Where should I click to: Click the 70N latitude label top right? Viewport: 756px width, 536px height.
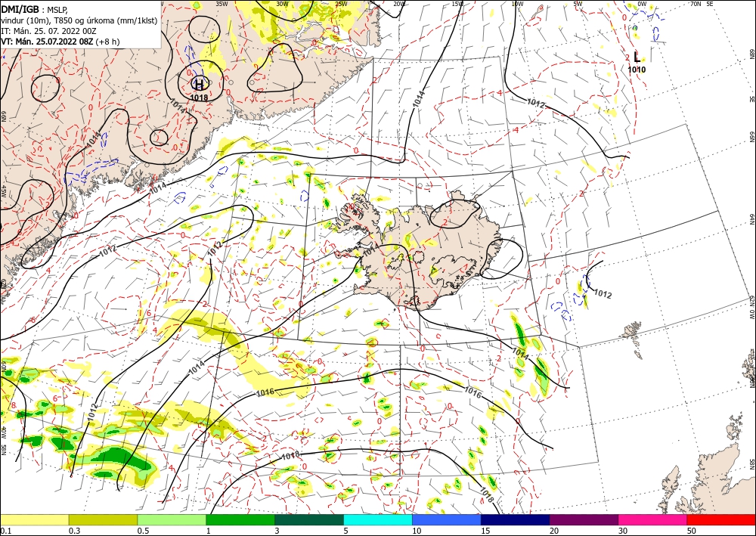tap(696, 4)
